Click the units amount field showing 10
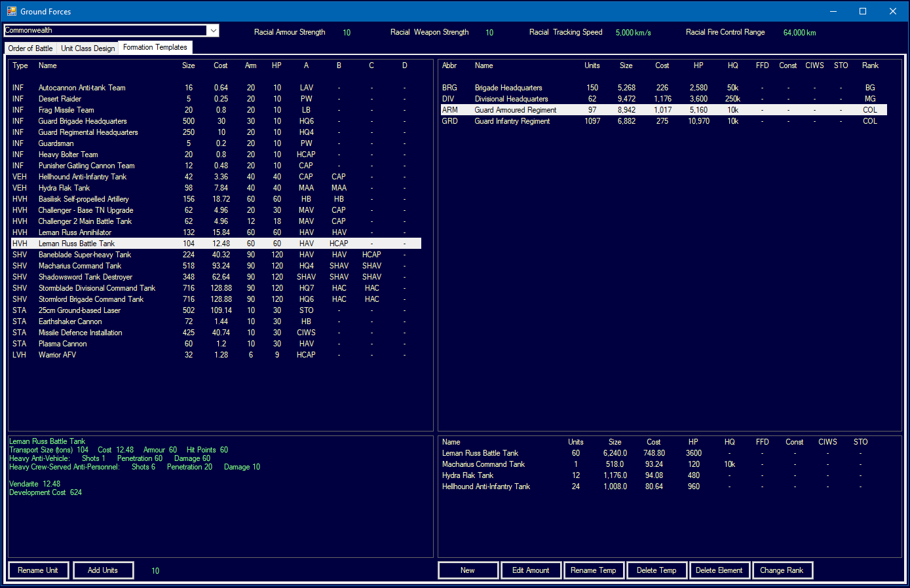This screenshot has height=588, width=910. tap(155, 571)
